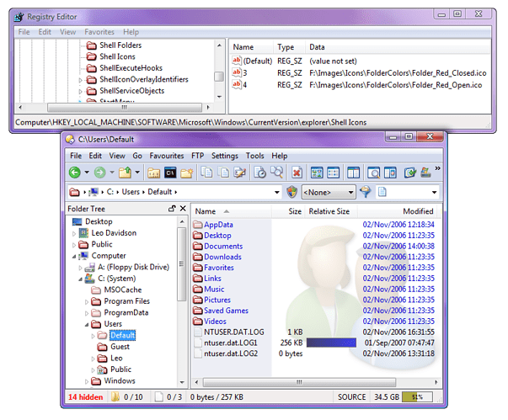The height and width of the screenshot is (420, 508).
Task: Select registry value named 3
Action: (245, 73)
